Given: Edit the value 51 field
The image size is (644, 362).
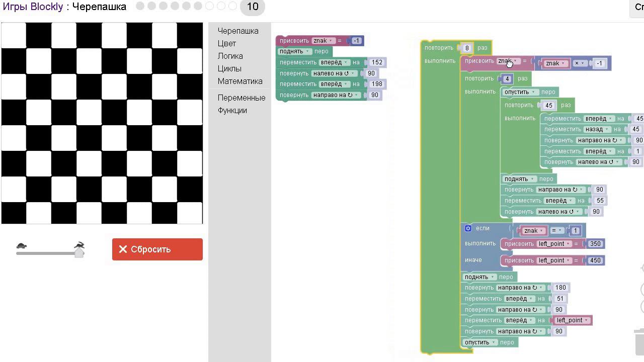Looking at the screenshot, I should coord(560,299).
